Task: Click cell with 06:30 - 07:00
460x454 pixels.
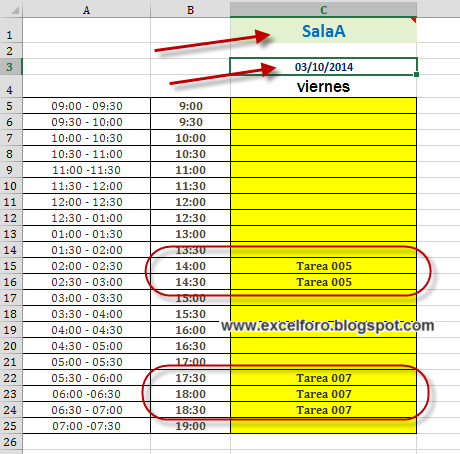Action: tap(87, 410)
